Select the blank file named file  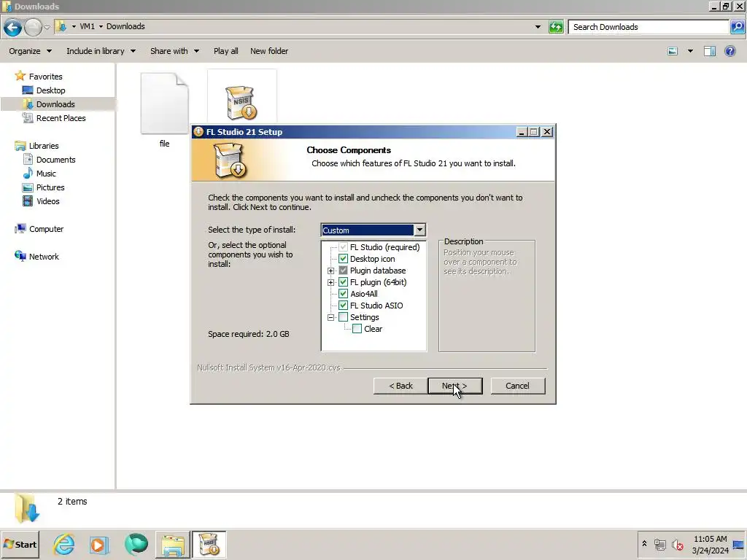tap(164, 111)
